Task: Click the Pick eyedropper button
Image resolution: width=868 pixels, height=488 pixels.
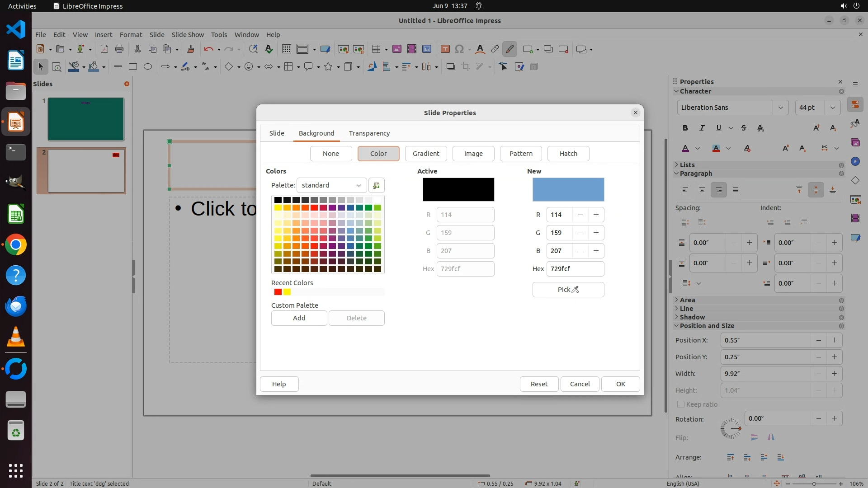Action: [568, 290]
